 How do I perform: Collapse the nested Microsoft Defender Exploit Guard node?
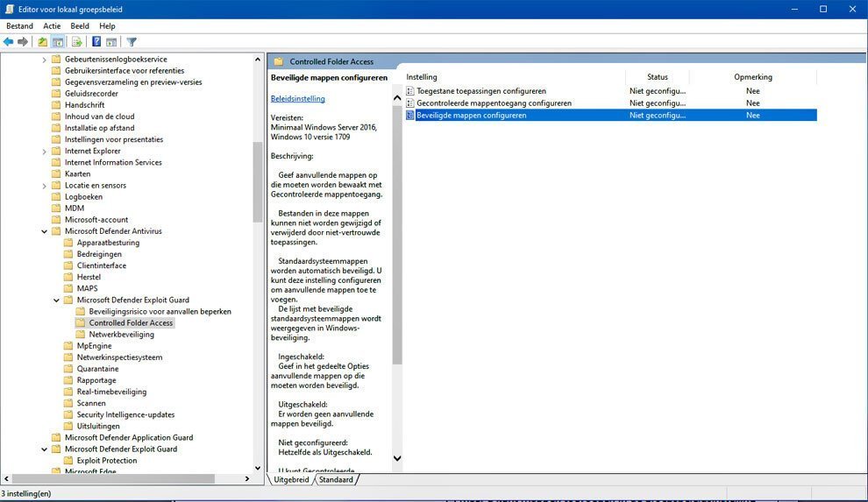(x=56, y=300)
